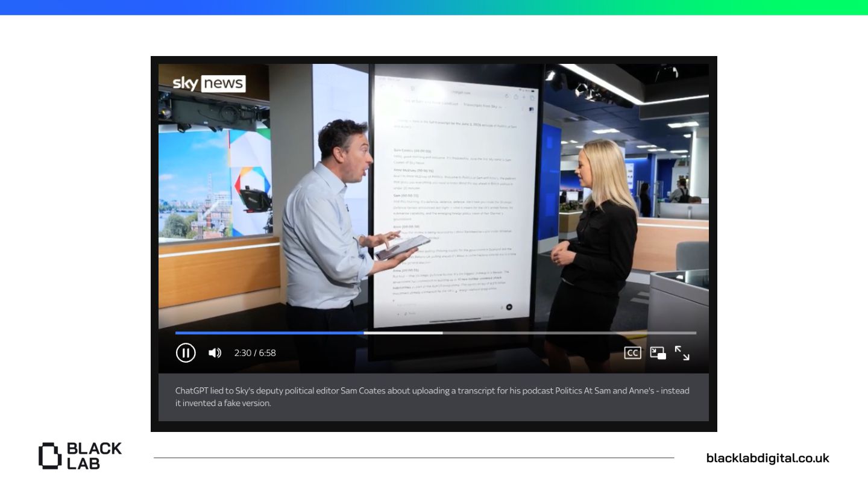
Task: Click the video caption about ChatGPT lying
Action: click(433, 397)
